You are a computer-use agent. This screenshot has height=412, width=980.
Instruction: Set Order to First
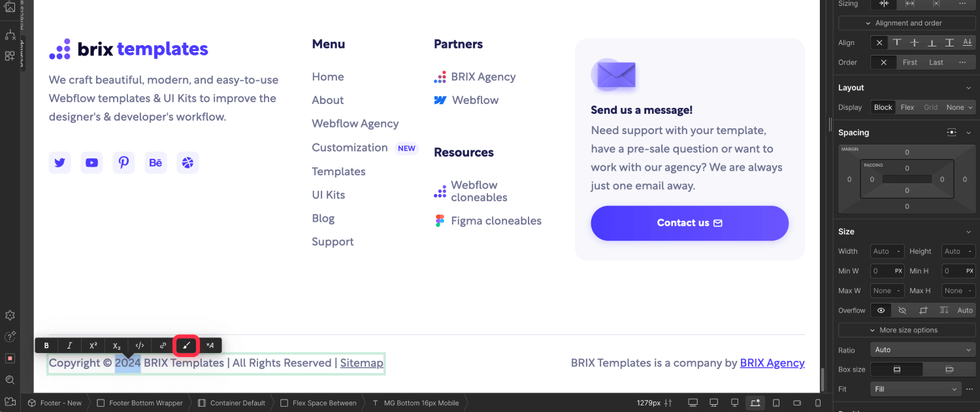click(910, 62)
